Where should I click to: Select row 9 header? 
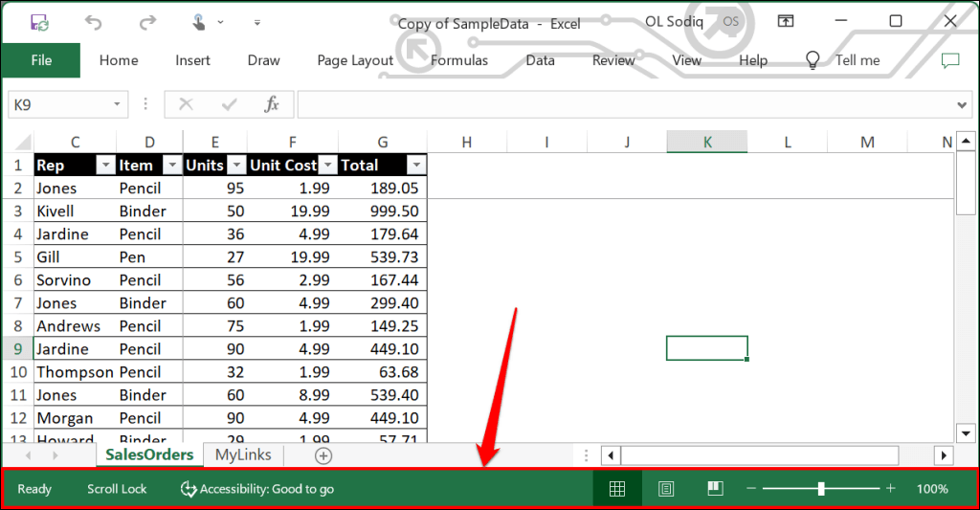point(18,348)
